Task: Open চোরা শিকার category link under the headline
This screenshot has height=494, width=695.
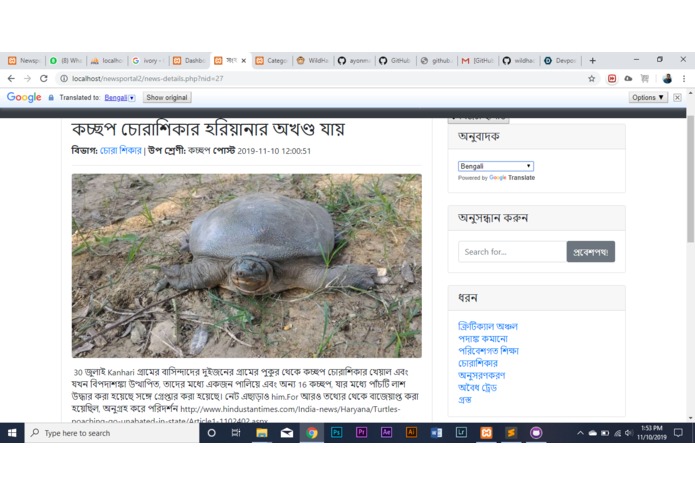Action: [x=121, y=151]
